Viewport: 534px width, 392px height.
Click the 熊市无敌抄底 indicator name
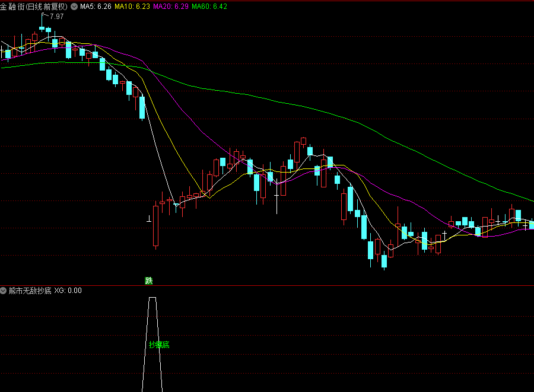coord(30,291)
